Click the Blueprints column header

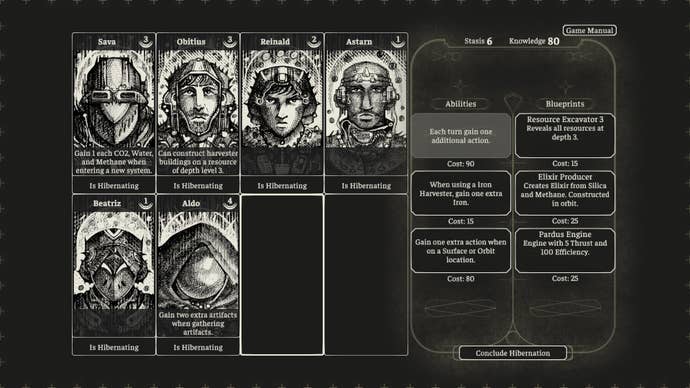tap(565, 104)
